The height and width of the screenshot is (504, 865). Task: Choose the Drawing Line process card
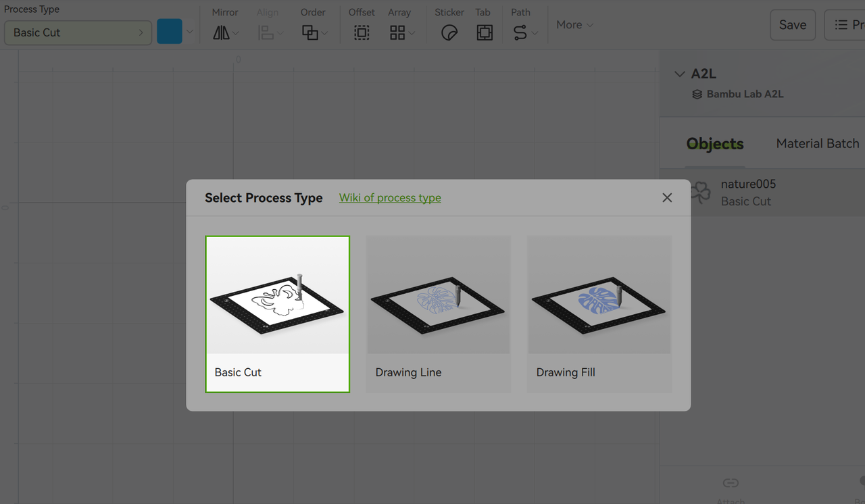pos(439,314)
